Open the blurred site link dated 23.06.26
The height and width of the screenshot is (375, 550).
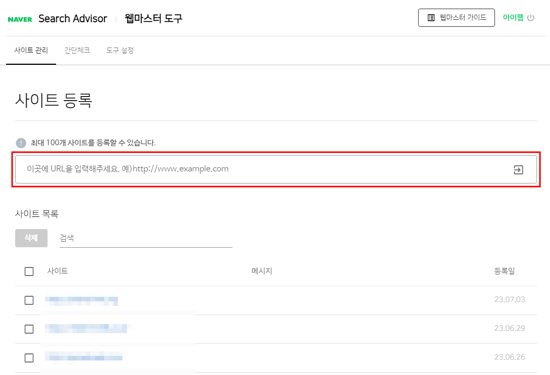(84, 357)
